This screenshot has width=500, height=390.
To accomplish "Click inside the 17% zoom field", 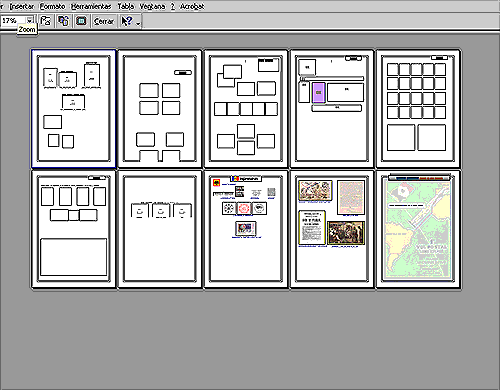I will 13,21.
